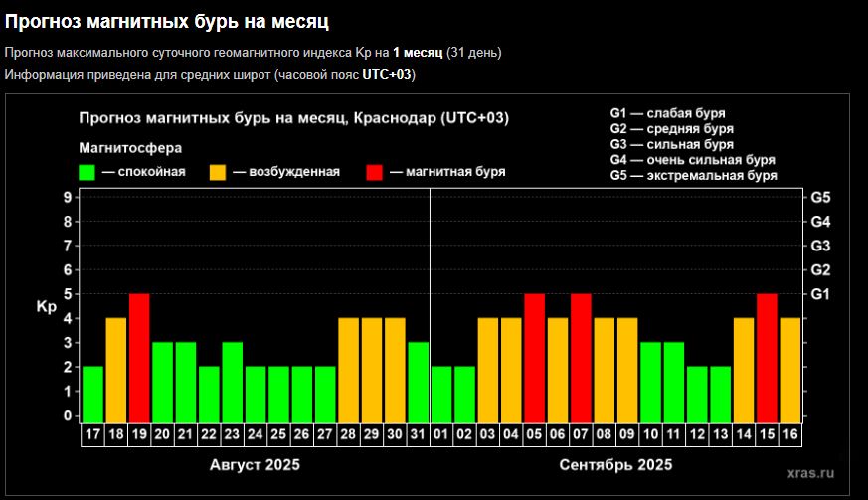This screenshot has height=500, width=868.
Task: Click the chart title mentioning Краснодар
Action: coord(294,118)
